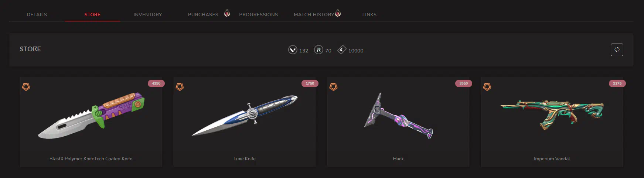
Task: Click tier icon on BlastX Knife card
Action: (26, 87)
